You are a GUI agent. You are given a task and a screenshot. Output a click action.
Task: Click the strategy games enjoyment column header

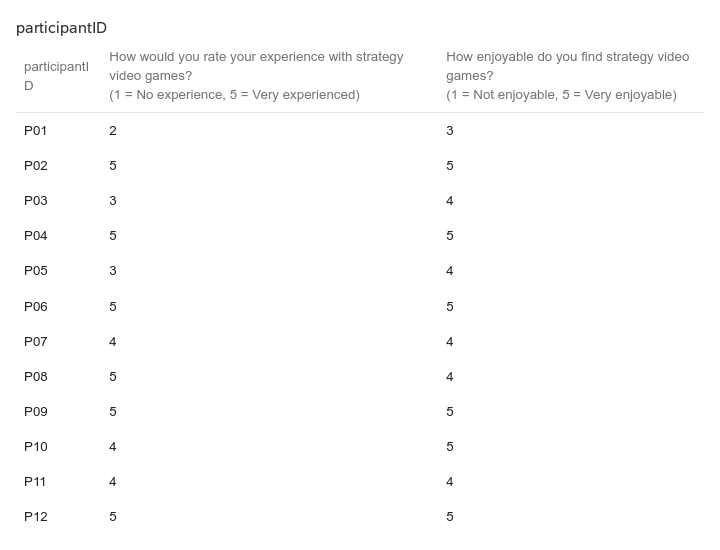tap(567, 76)
